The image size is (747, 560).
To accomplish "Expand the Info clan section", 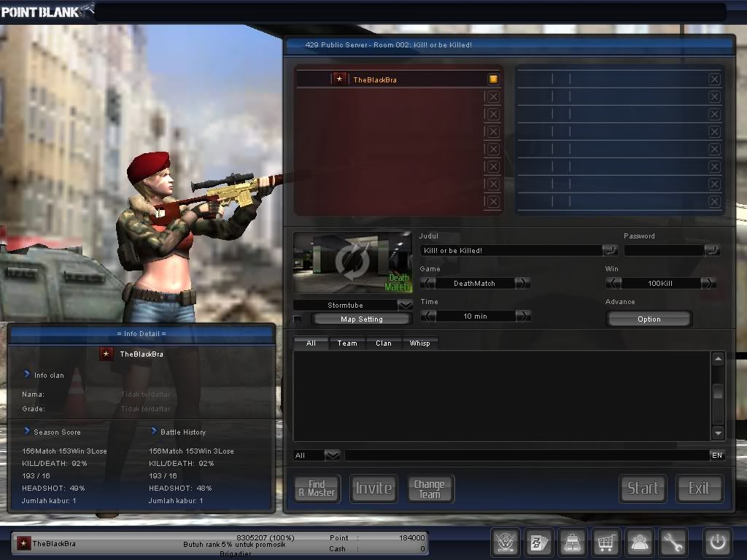I will click(x=27, y=374).
